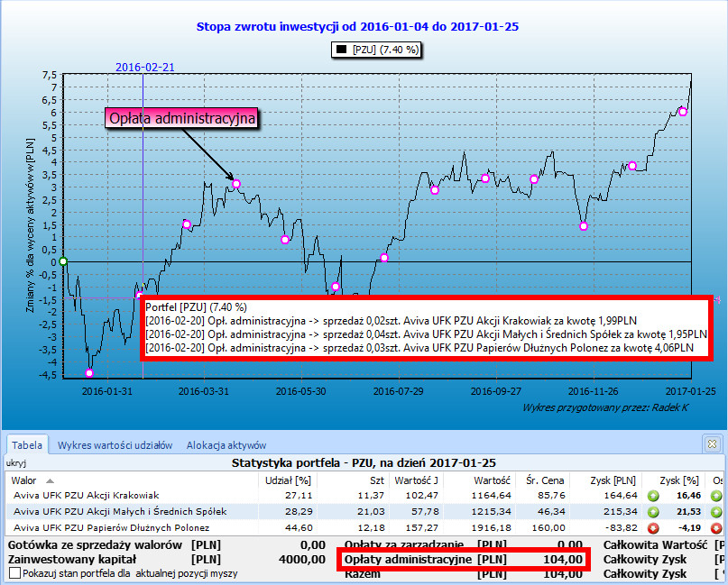
Task: Click the green start marker at chart origin
Action: tap(62, 261)
